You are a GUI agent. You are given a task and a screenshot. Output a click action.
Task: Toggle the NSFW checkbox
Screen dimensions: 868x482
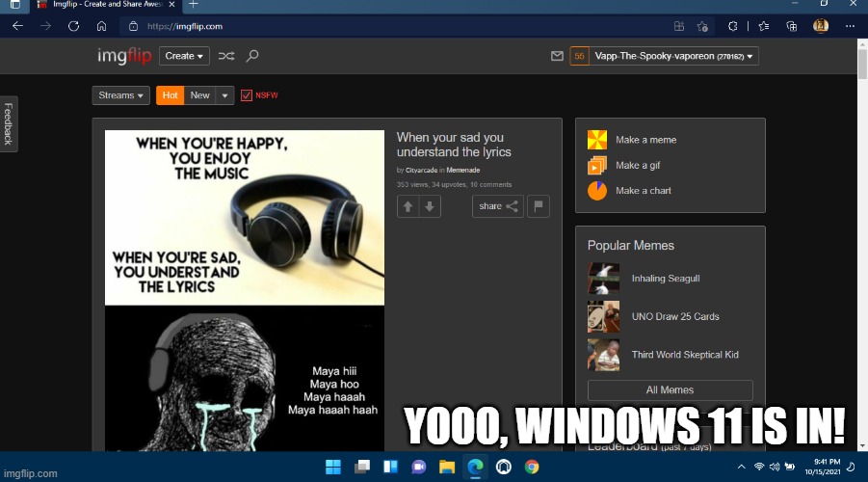coord(247,95)
